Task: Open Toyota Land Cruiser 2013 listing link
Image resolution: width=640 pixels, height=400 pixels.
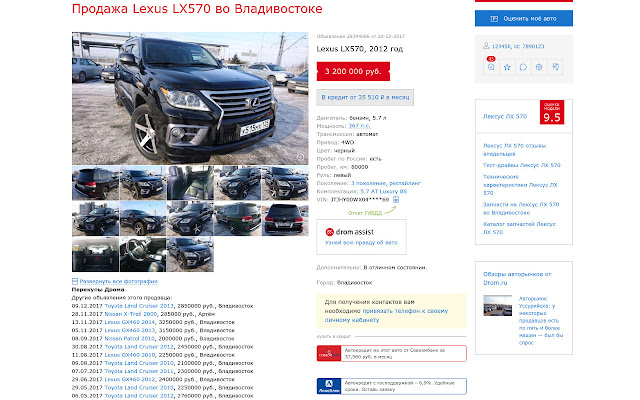Action: click(139, 306)
